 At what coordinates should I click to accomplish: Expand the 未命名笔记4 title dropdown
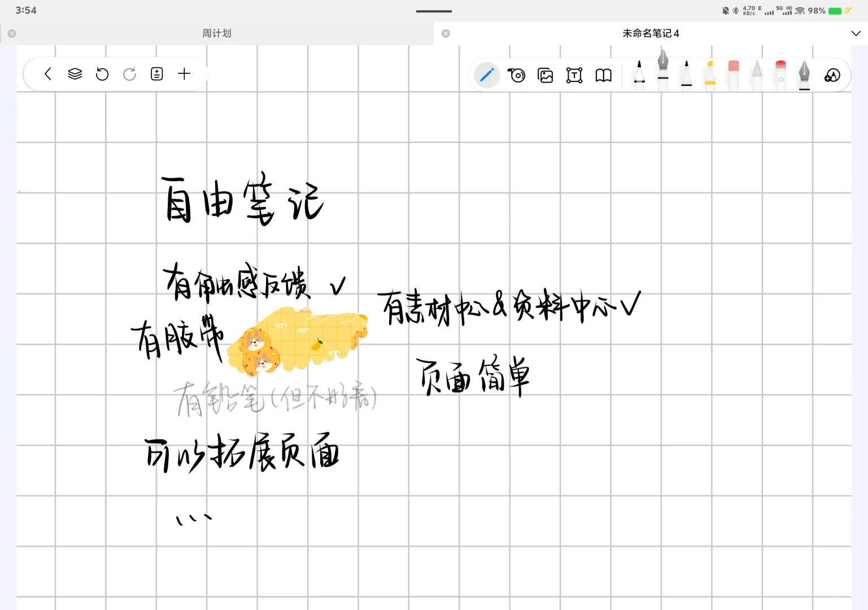pos(856,33)
